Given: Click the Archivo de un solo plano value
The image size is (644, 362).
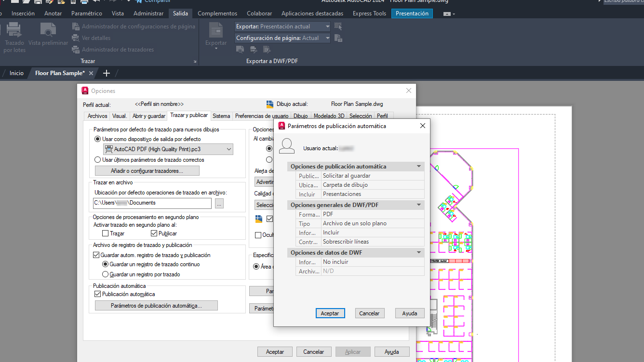Looking at the screenshot, I should (x=373, y=223).
